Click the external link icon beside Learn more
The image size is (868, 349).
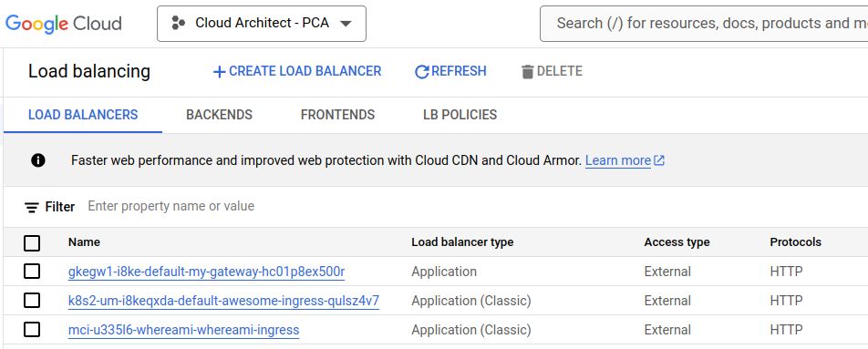tap(659, 160)
